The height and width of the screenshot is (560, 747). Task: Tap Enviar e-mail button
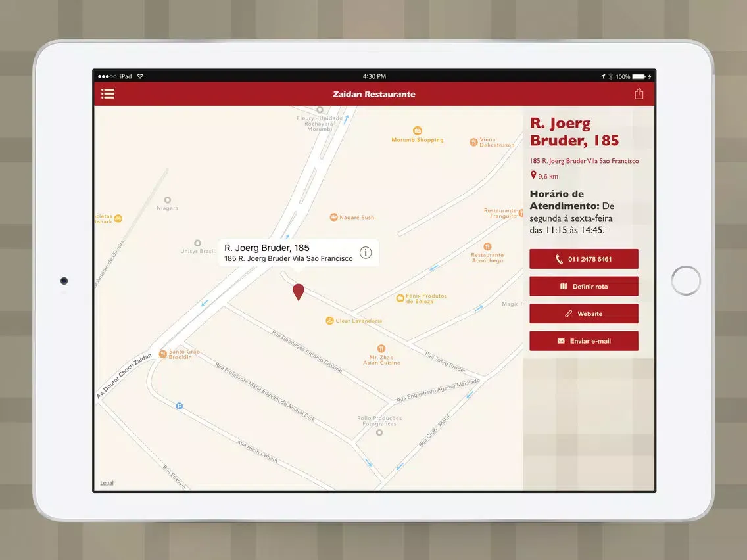pos(584,341)
